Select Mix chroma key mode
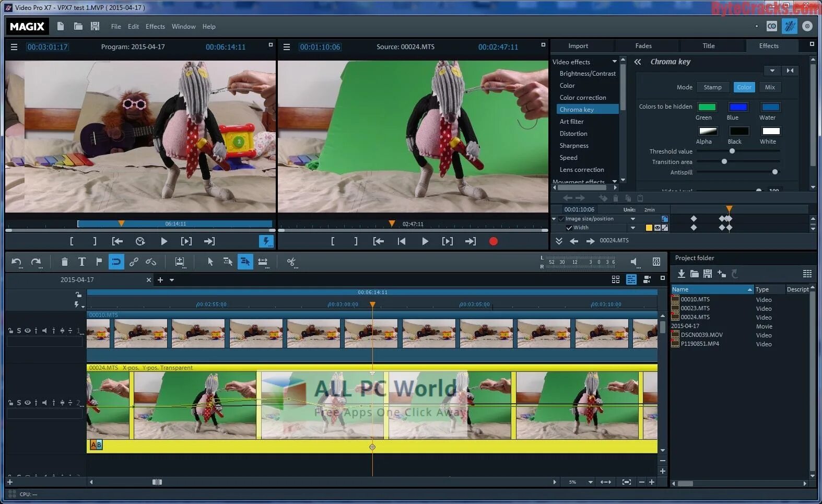This screenshot has height=504, width=822. click(770, 87)
